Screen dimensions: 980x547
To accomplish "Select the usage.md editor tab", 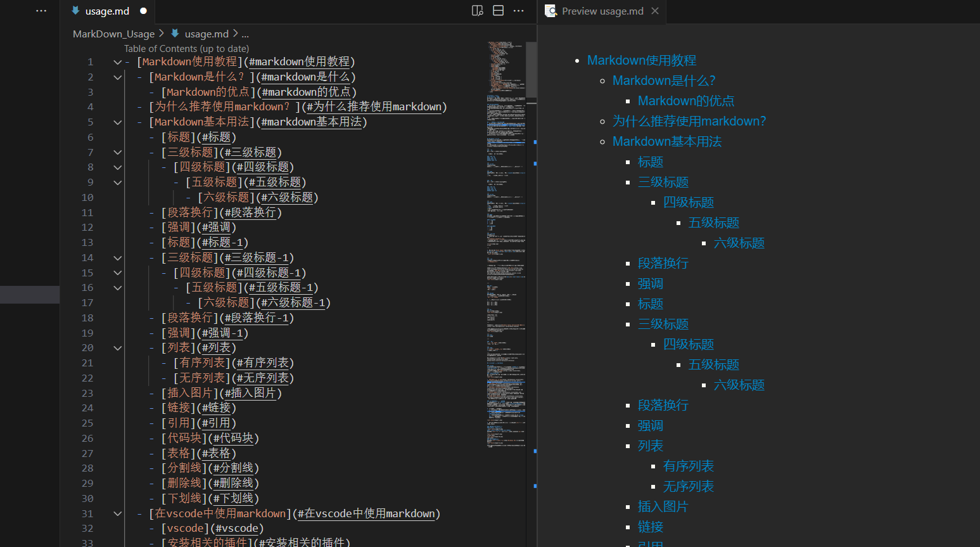I will pyautogui.click(x=107, y=11).
